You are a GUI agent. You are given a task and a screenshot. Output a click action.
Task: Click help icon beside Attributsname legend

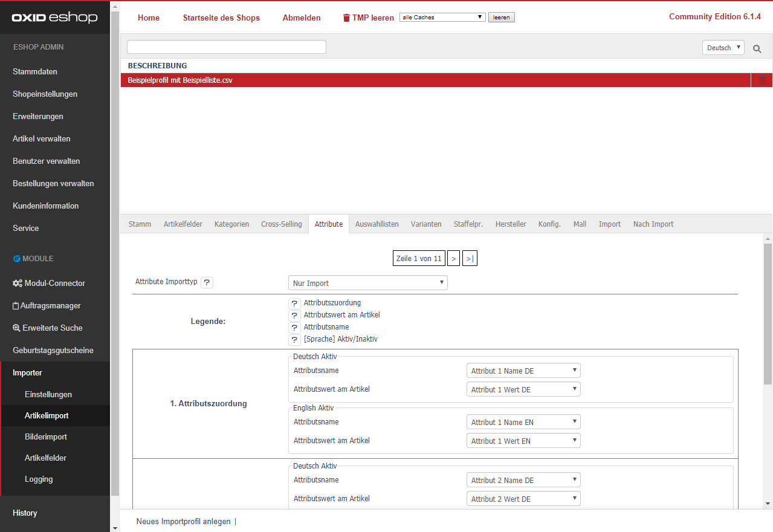coord(294,328)
